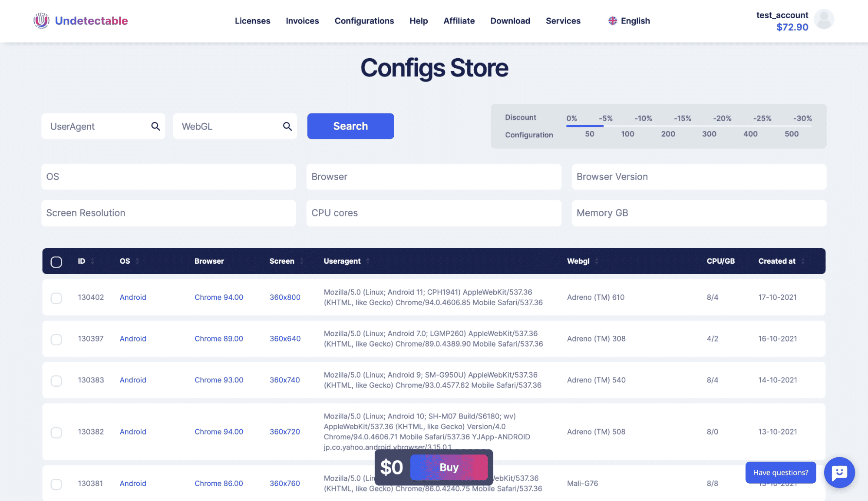Sort table by ID column arrows
This screenshot has height=501, width=868.
coord(92,261)
